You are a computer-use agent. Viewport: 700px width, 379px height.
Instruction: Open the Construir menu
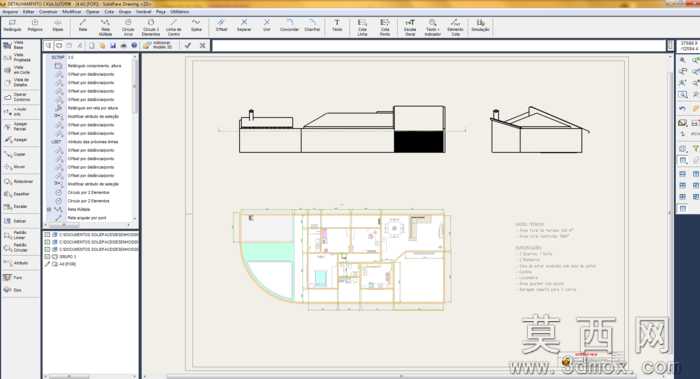click(x=48, y=12)
